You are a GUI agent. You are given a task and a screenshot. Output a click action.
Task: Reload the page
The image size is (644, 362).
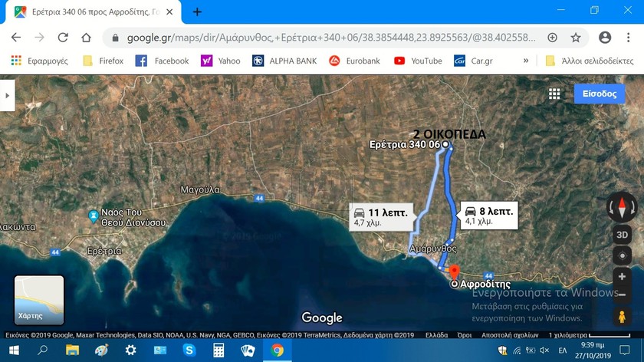63,38
